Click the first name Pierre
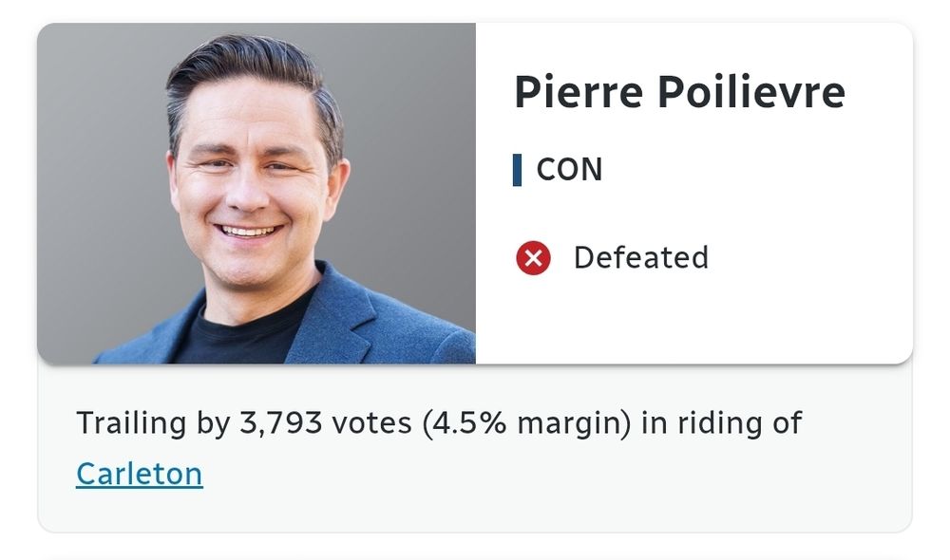This screenshot has height=560, width=950. click(x=579, y=92)
